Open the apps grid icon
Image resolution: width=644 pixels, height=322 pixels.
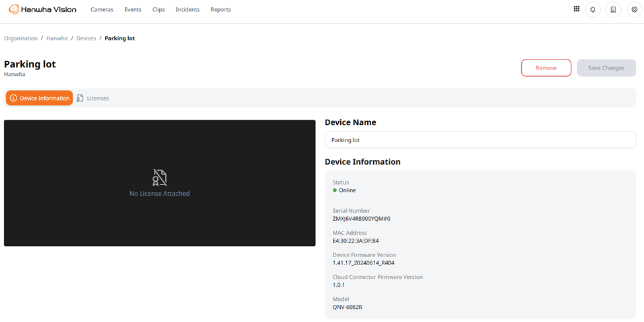pyautogui.click(x=576, y=9)
